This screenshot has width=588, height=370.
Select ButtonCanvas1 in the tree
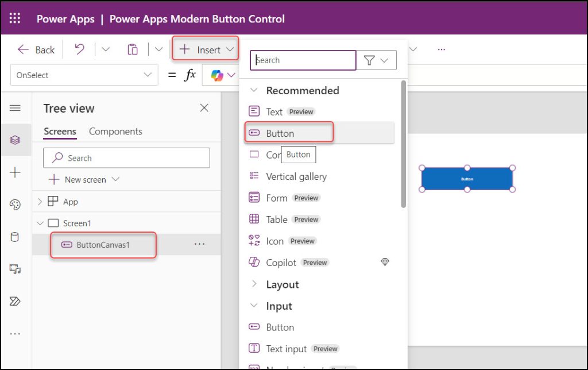pyautogui.click(x=103, y=245)
